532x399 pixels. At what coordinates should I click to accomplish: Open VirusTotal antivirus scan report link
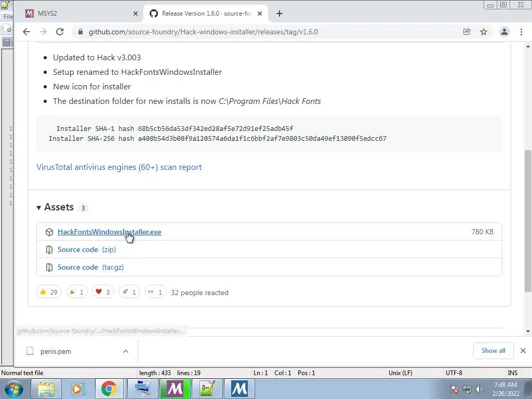(x=119, y=167)
